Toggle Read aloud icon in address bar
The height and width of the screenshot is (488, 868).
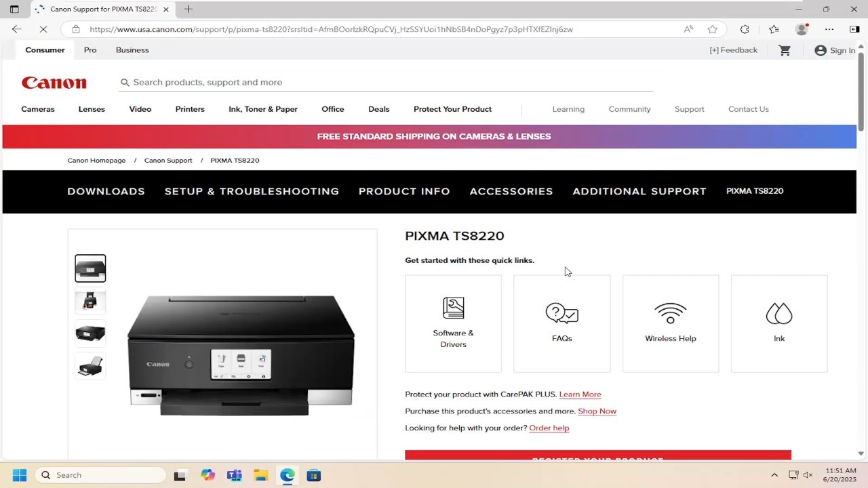688,29
